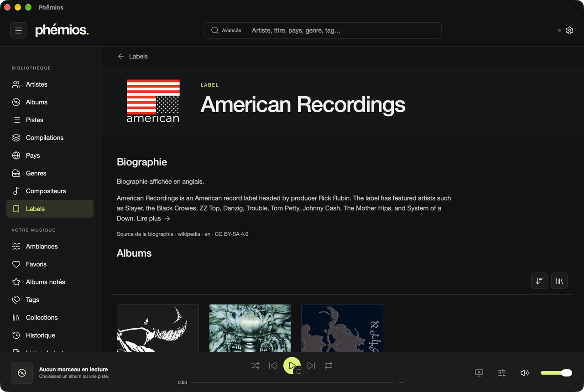The image size is (584, 392).
Task: Click the playback progress bar
Action: point(292,382)
